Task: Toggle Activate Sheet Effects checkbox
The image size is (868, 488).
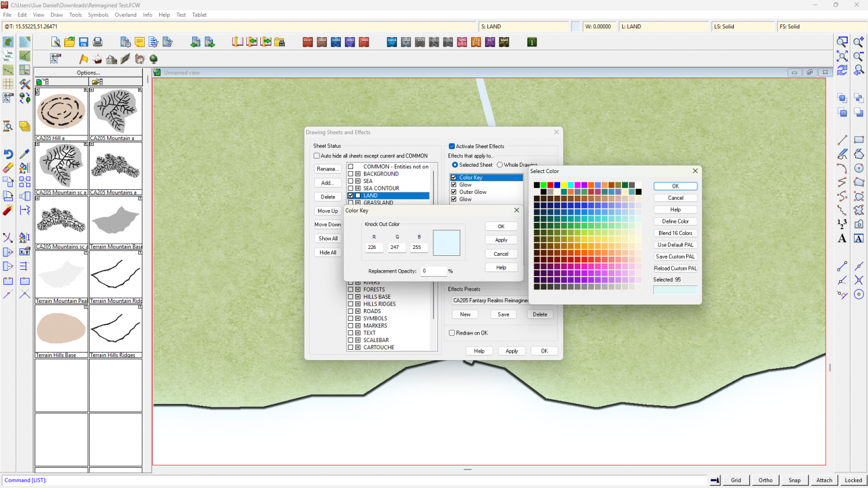Action: coord(452,146)
